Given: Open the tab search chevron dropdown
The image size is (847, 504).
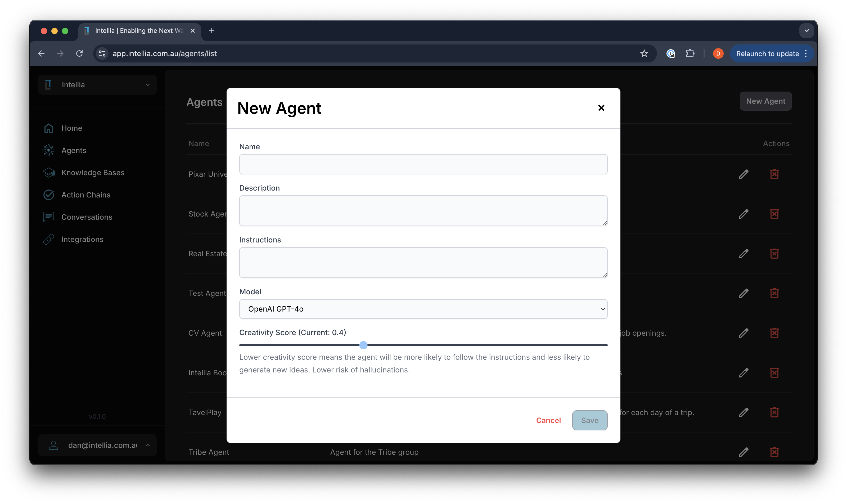Looking at the screenshot, I should pos(806,30).
